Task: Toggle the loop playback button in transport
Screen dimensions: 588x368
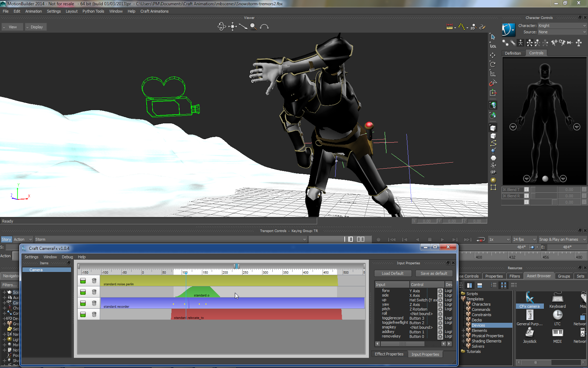Action: pyautogui.click(x=481, y=240)
